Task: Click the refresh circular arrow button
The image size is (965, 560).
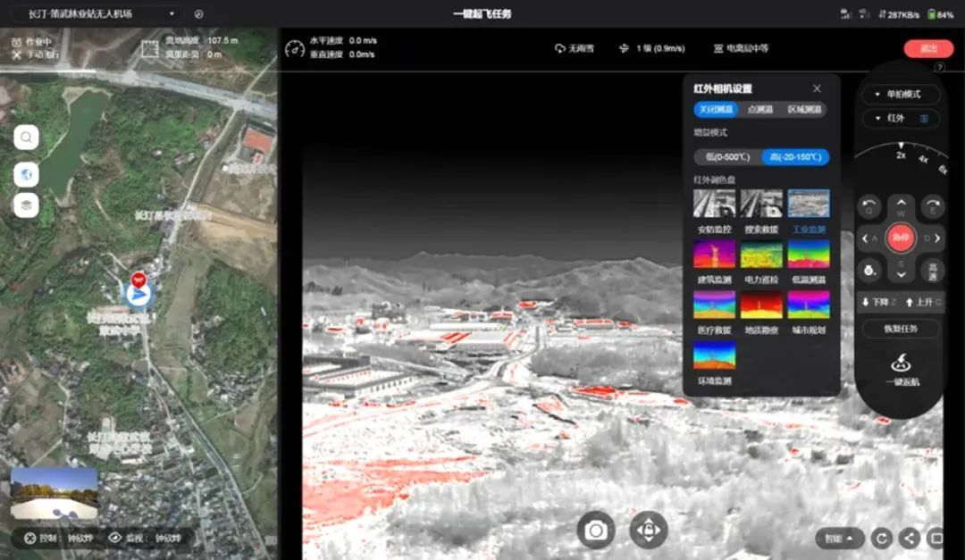Action: click(x=882, y=539)
